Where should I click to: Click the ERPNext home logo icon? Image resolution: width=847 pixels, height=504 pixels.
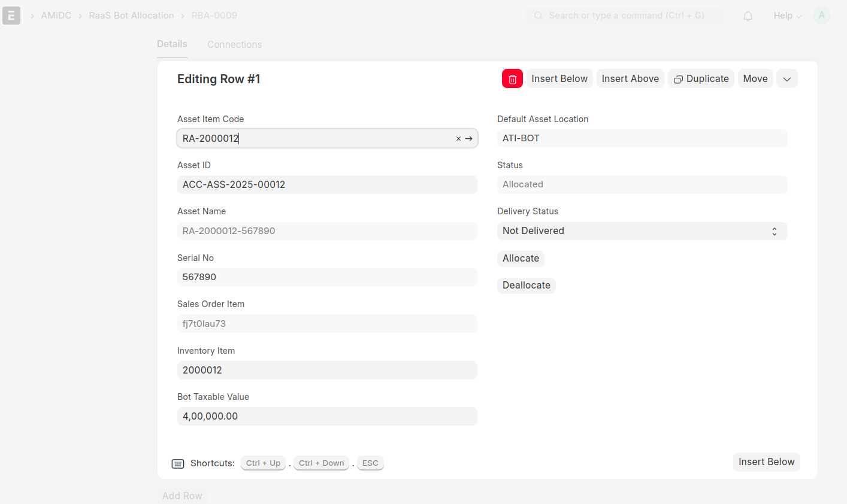pos(11,16)
